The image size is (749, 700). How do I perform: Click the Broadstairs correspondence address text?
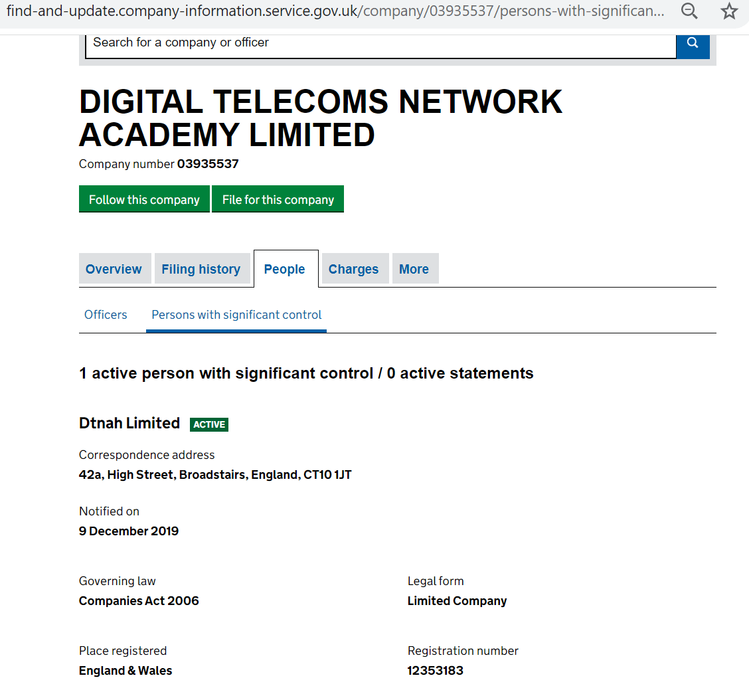click(215, 475)
